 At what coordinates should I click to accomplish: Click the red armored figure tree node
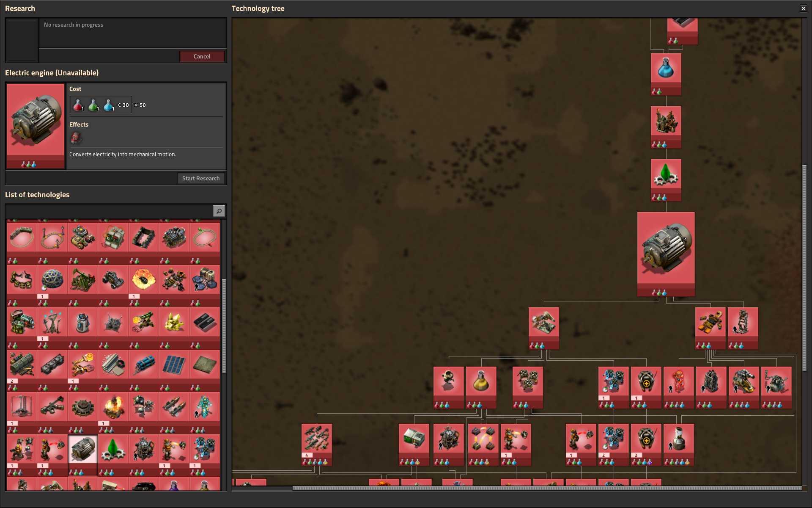coord(678,387)
